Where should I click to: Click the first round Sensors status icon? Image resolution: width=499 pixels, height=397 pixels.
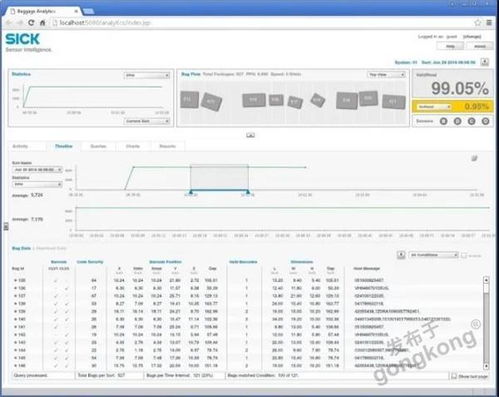pos(443,121)
